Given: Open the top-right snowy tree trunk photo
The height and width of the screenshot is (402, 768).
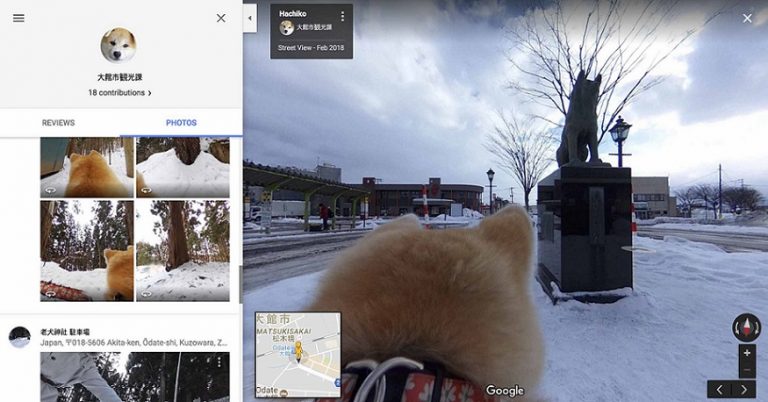Looking at the screenshot, I should pyautogui.click(x=183, y=167).
